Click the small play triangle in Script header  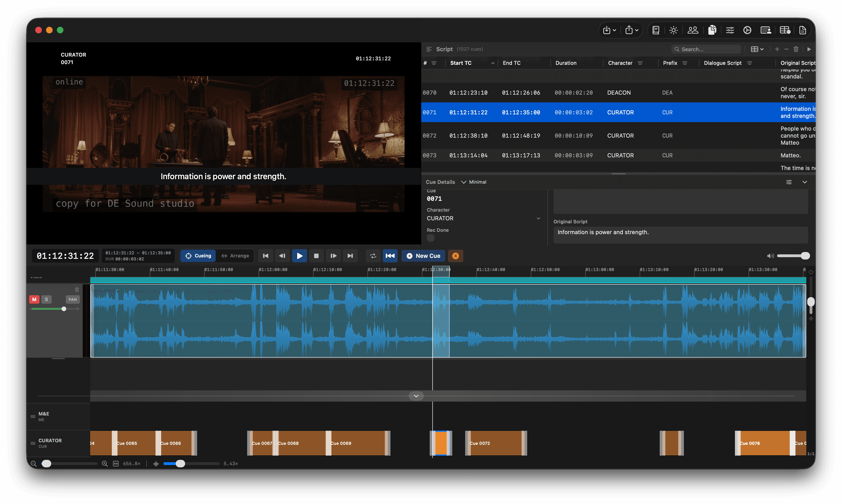tap(809, 49)
